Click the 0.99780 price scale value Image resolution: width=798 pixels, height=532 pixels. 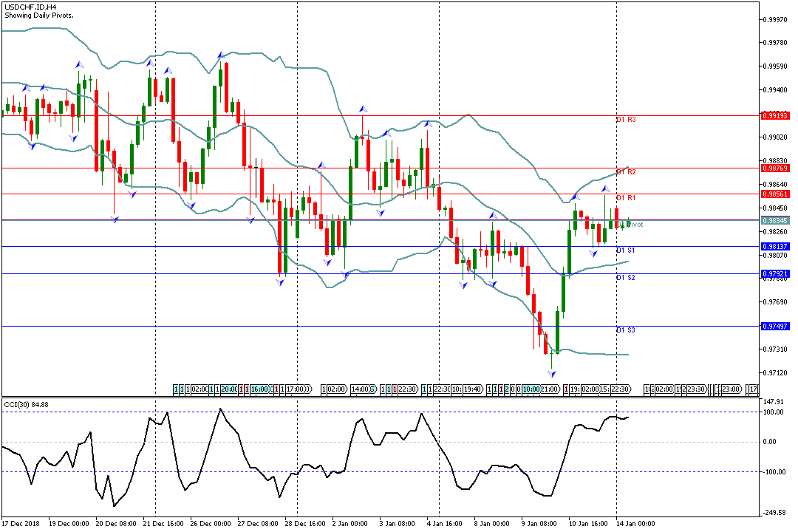776,43
